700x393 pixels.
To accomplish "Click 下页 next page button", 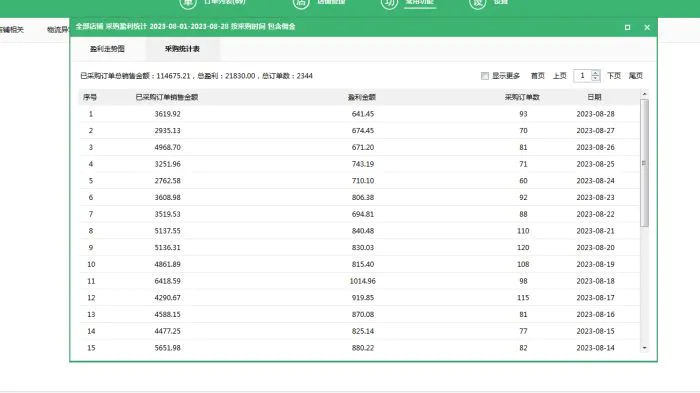I will click(614, 76).
